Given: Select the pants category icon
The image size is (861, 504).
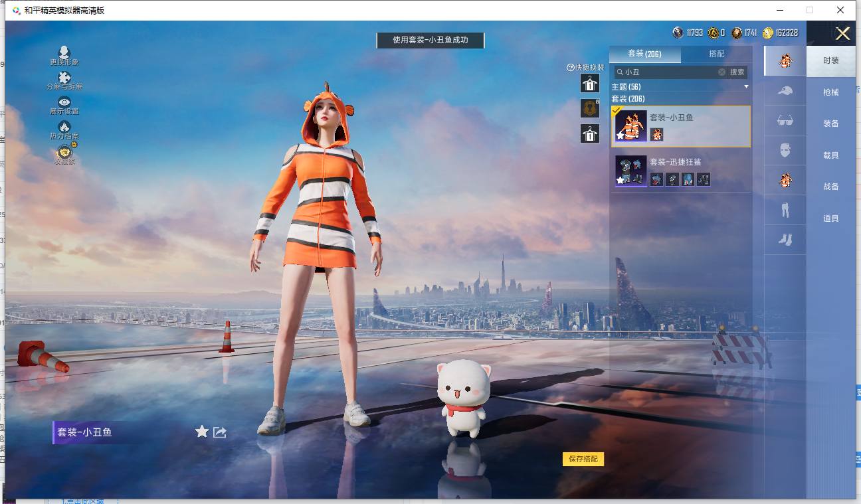Looking at the screenshot, I should click(785, 210).
